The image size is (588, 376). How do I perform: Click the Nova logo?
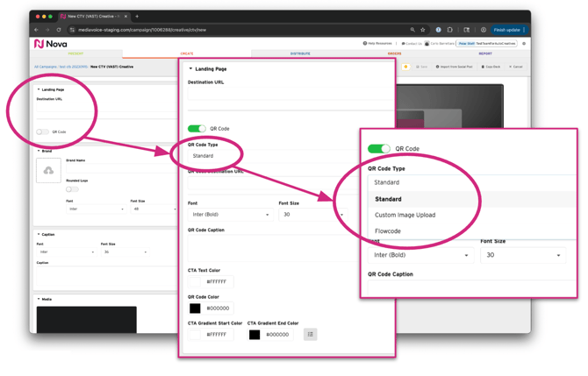[x=50, y=44]
